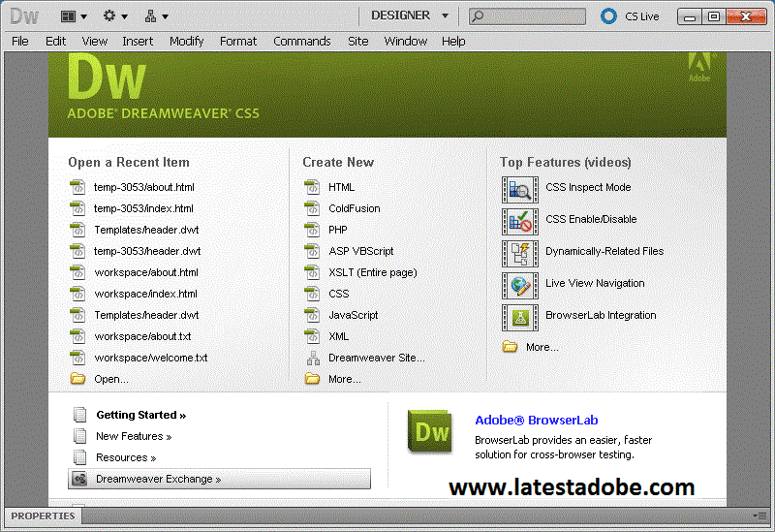Screen dimensions: 775x532
Task: Open recent file temp-3053/about.html
Action: click(x=143, y=187)
